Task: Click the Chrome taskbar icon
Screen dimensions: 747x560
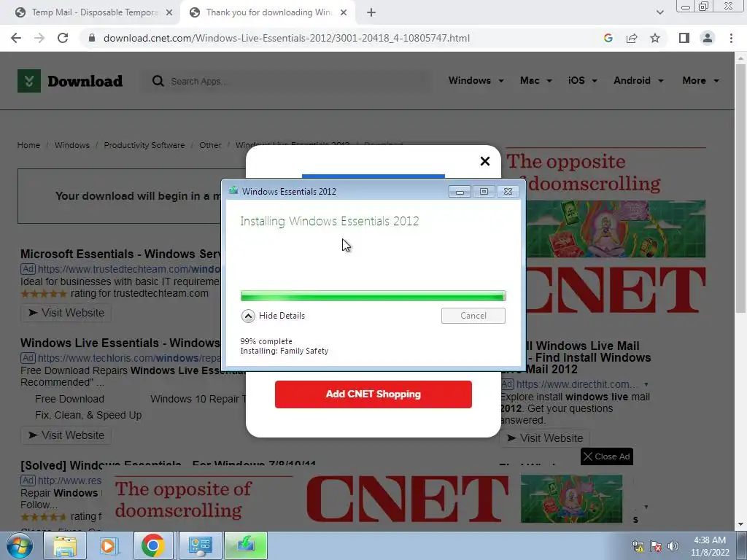Action: [x=153, y=545]
